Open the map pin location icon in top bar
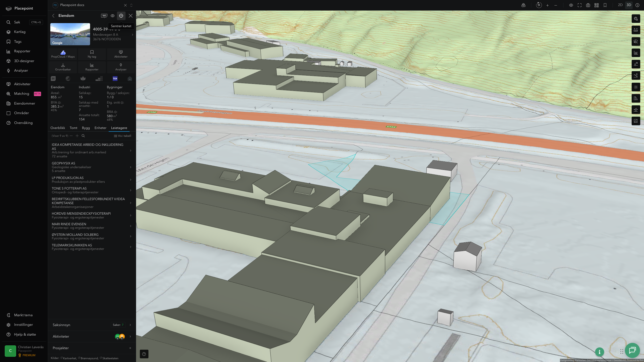This screenshot has width=644, height=362. point(523,5)
